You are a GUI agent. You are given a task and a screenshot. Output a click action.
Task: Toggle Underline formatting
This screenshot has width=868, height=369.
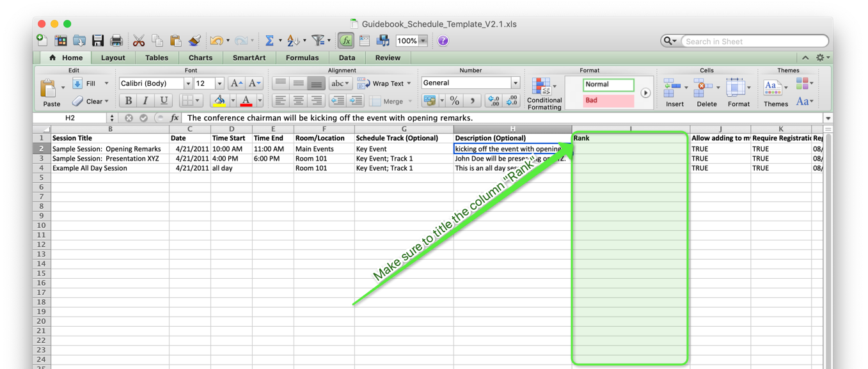(x=164, y=100)
